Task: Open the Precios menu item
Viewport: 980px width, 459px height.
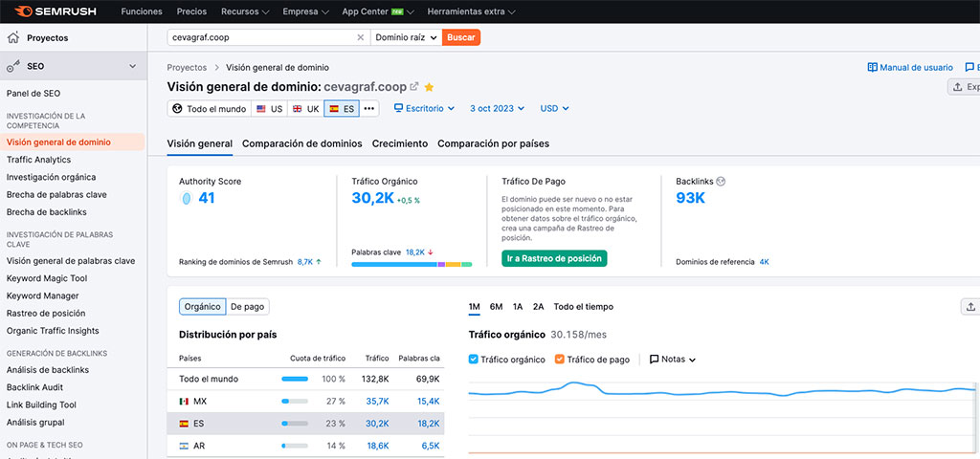Action: pos(191,12)
